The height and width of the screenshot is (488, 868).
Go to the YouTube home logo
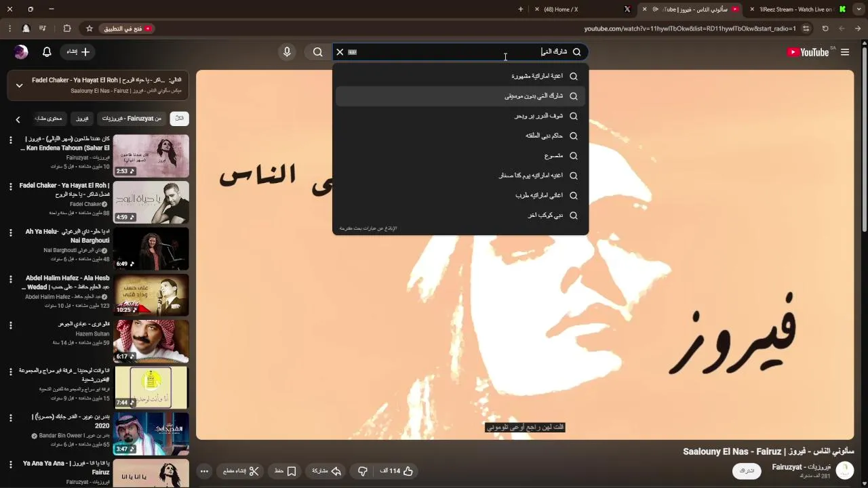[x=808, y=52]
